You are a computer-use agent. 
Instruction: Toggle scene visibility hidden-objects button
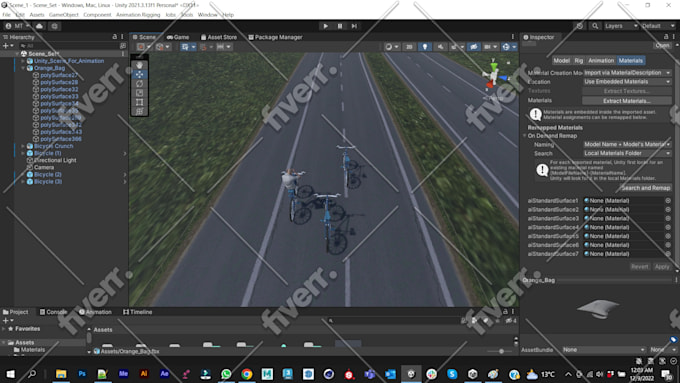point(474,47)
